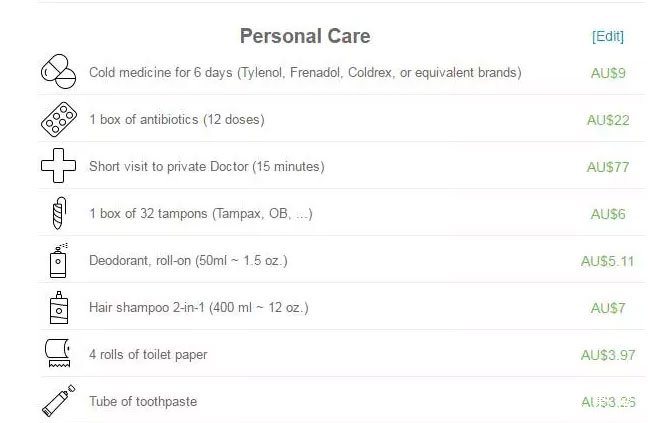Click the AU$7 shampoo price
The image size is (660, 423).
608,308
